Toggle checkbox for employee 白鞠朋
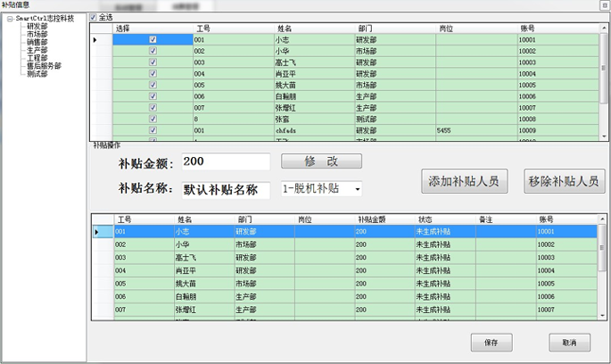611x364 pixels. 152,96
